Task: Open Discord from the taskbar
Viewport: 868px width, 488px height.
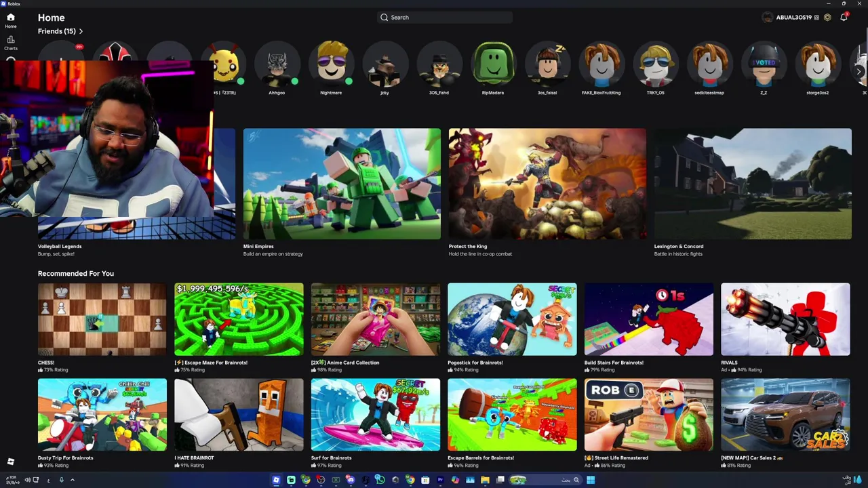Action: [350, 480]
